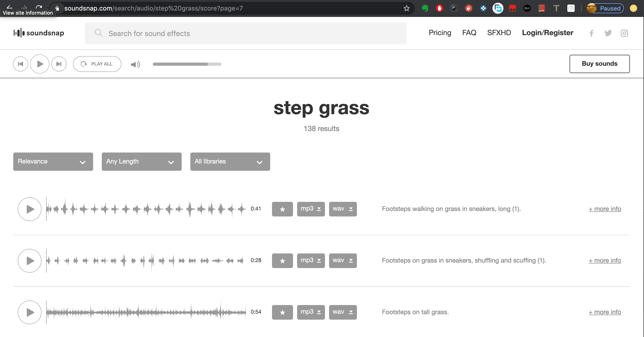This screenshot has width=644, height=337.
Task: Open the Relevance sort dropdown
Action: click(x=53, y=161)
